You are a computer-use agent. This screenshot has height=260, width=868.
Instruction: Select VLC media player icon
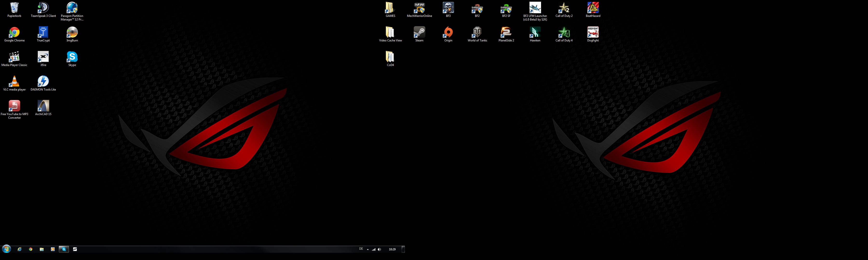pyautogui.click(x=14, y=83)
